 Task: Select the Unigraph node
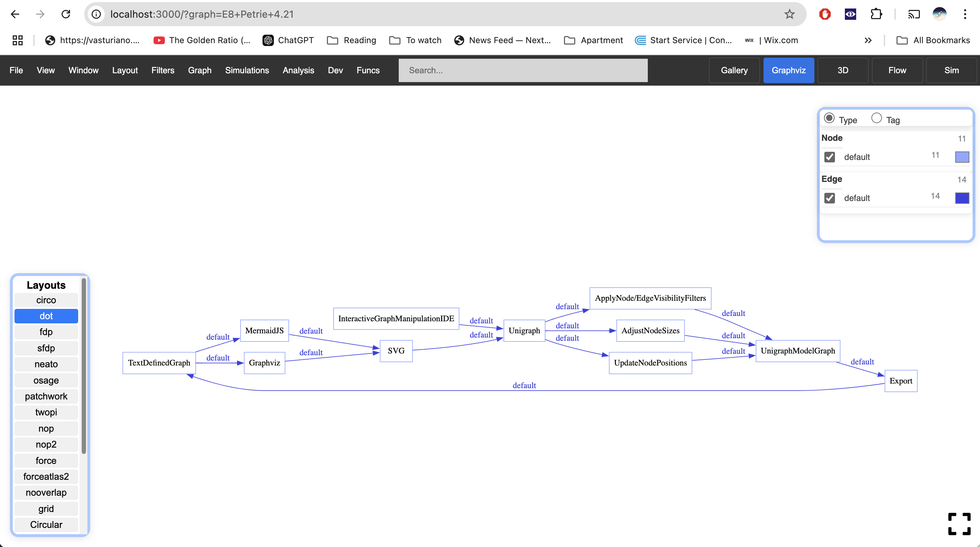coord(524,331)
